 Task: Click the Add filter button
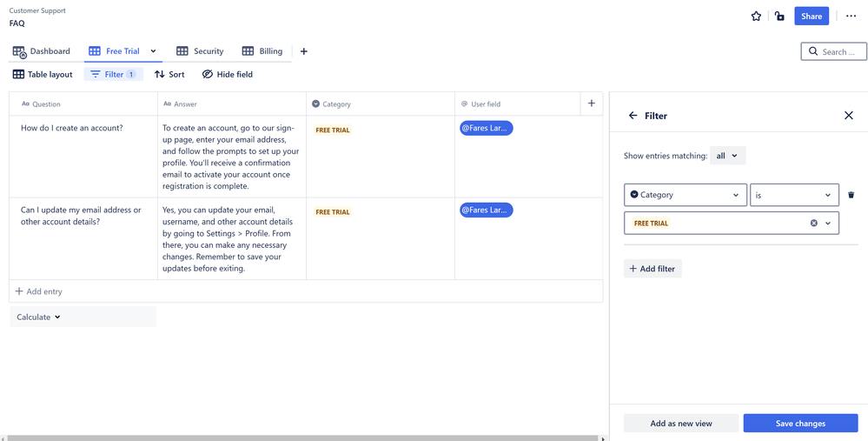653,269
